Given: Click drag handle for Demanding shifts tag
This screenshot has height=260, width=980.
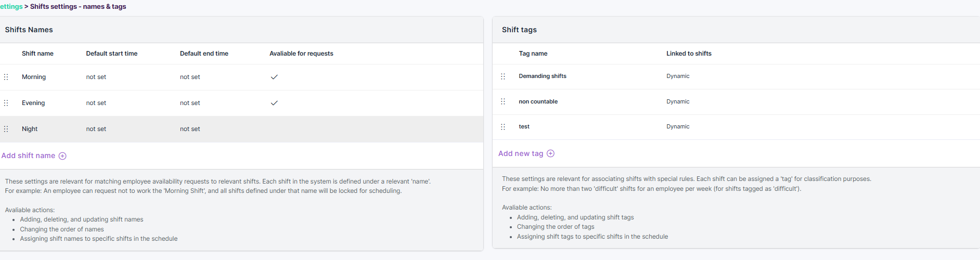Looking at the screenshot, I should pos(503,76).
